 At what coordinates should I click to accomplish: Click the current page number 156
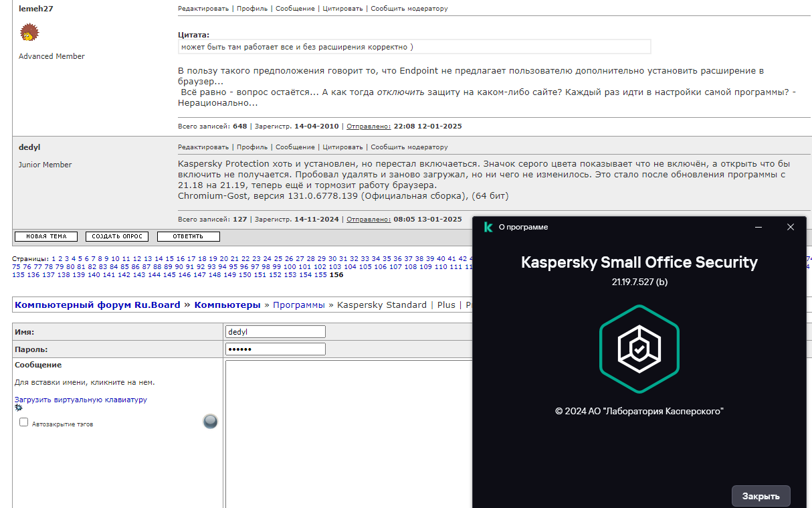tap(336, 274)
